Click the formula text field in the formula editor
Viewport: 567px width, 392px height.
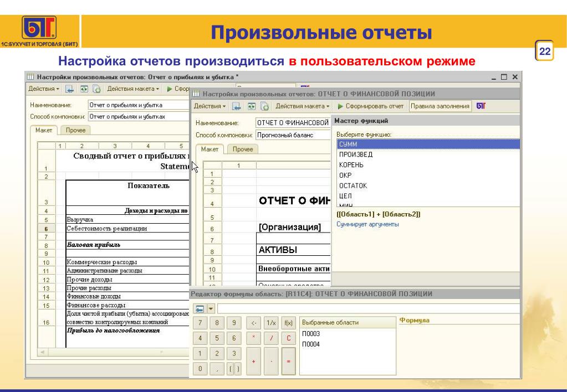click(x=368, y=309)
